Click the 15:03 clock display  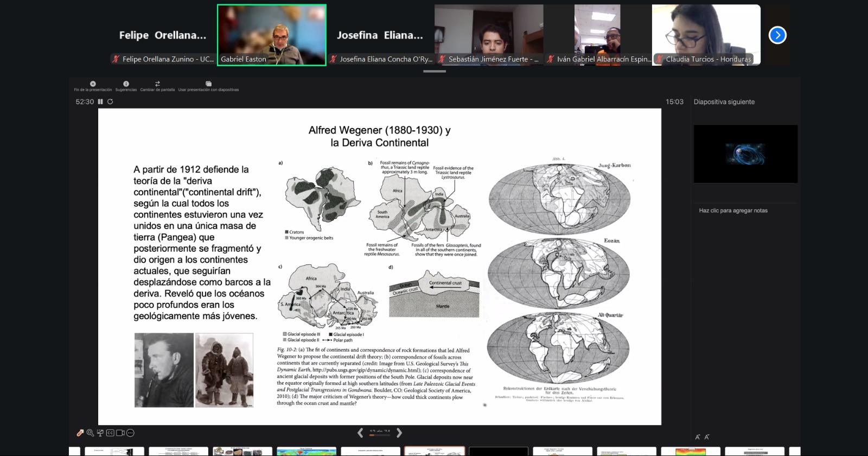tap(674, 102)
